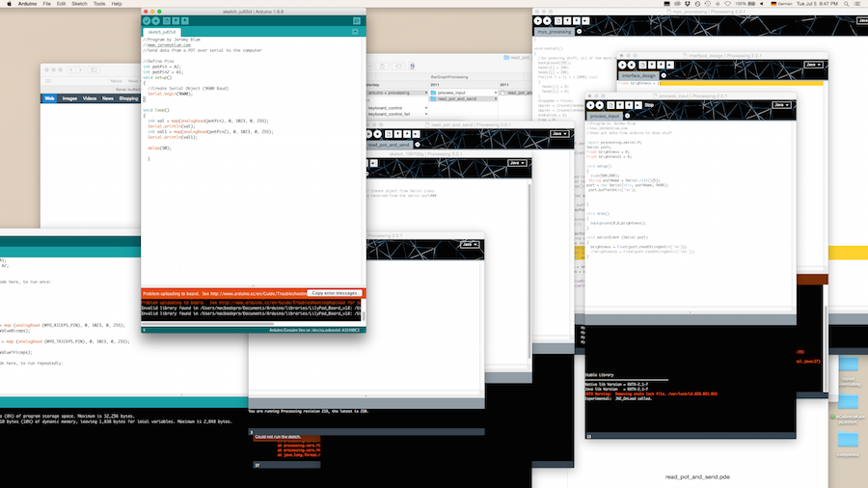
Task: Stop the myo_processing sketch
Action: (x=548, y=21)
